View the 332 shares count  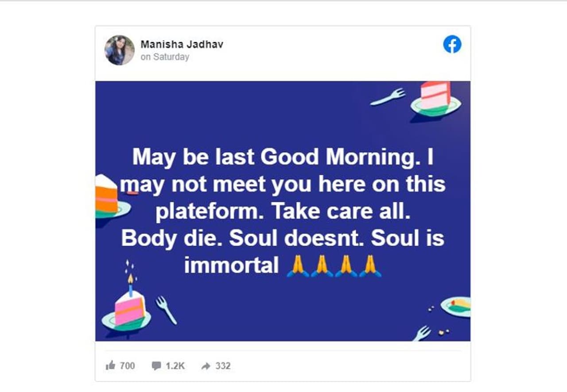point(223,366)
